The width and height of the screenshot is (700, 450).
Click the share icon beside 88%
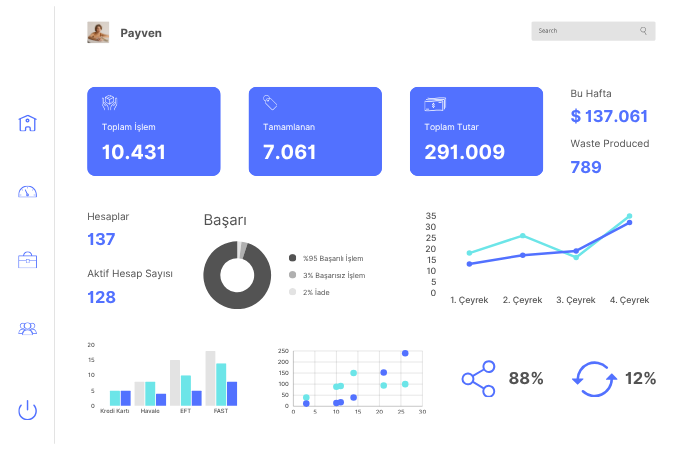[x=478, y=378]
